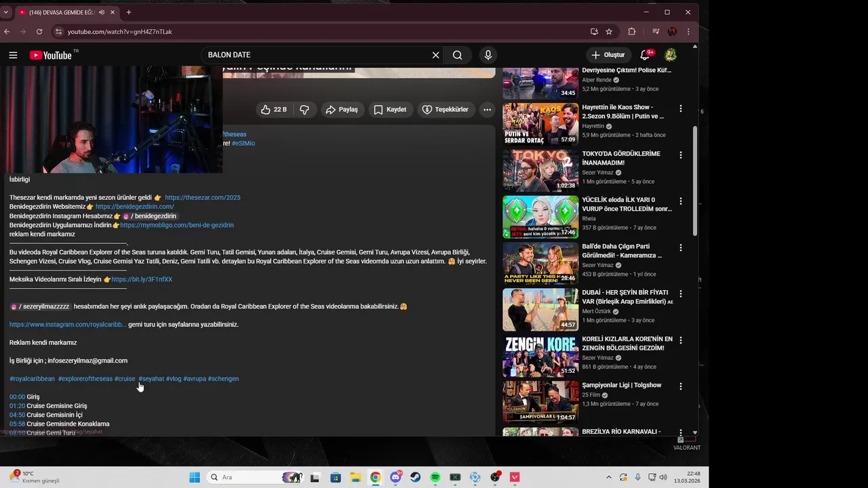Open Hayrettin ile Kaos Show thumbnail
This screenshot has height=488, width=868.
[540, 124]
